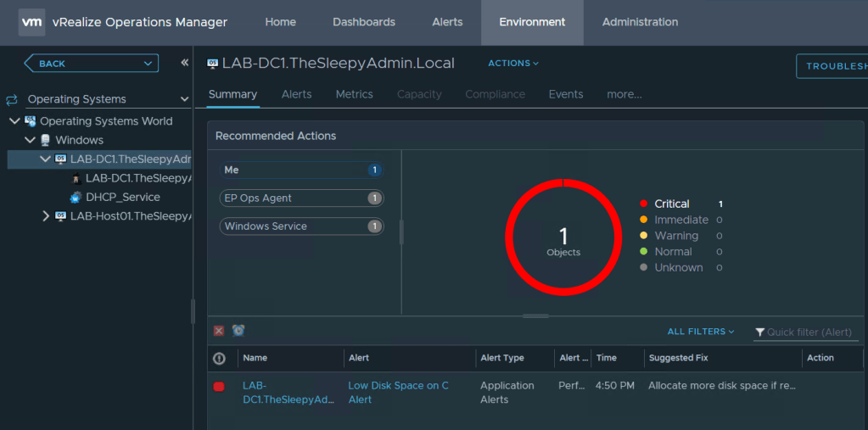The width and height of the screenshot is (868, 430).
Task: Click the Back button
Action: coord(91,64)
